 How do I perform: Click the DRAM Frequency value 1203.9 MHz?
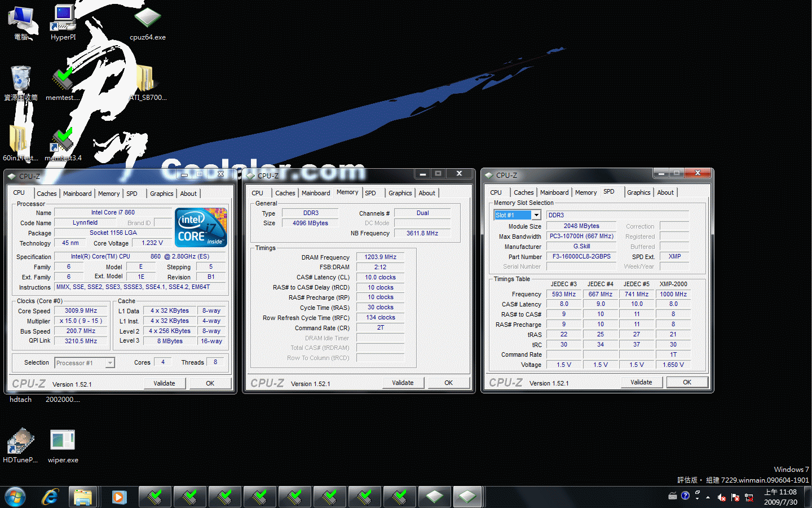click(381, 257)
